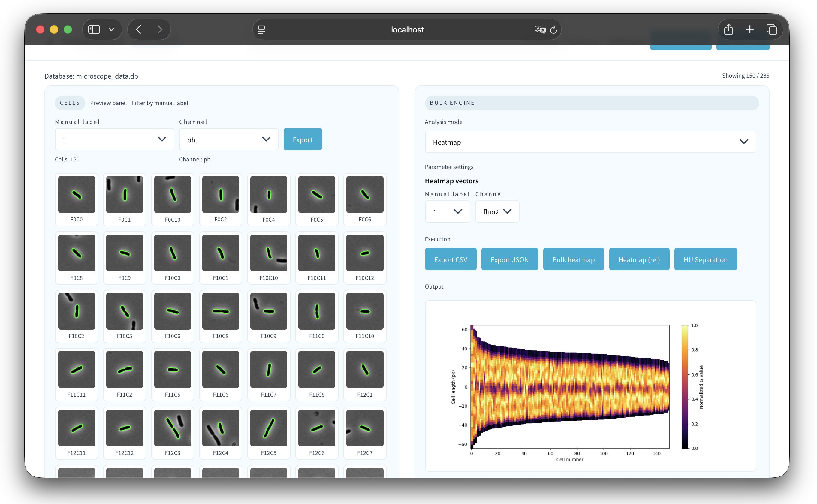Select cell thumbnail F10C0
The image size is (817, 504).
[172, 258]
